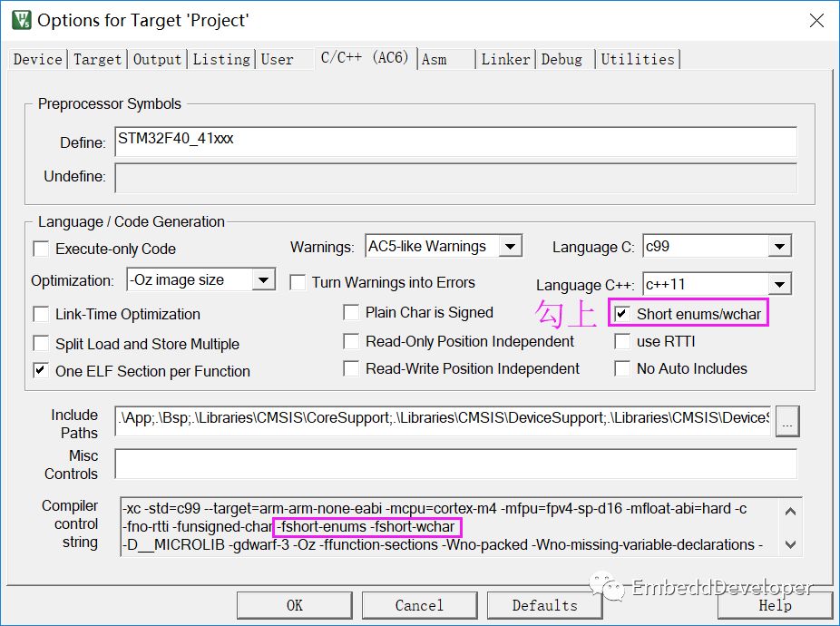Toggle use RTTI checkbox
This screenshot has width=840, height=626.
tap(622, 341)
